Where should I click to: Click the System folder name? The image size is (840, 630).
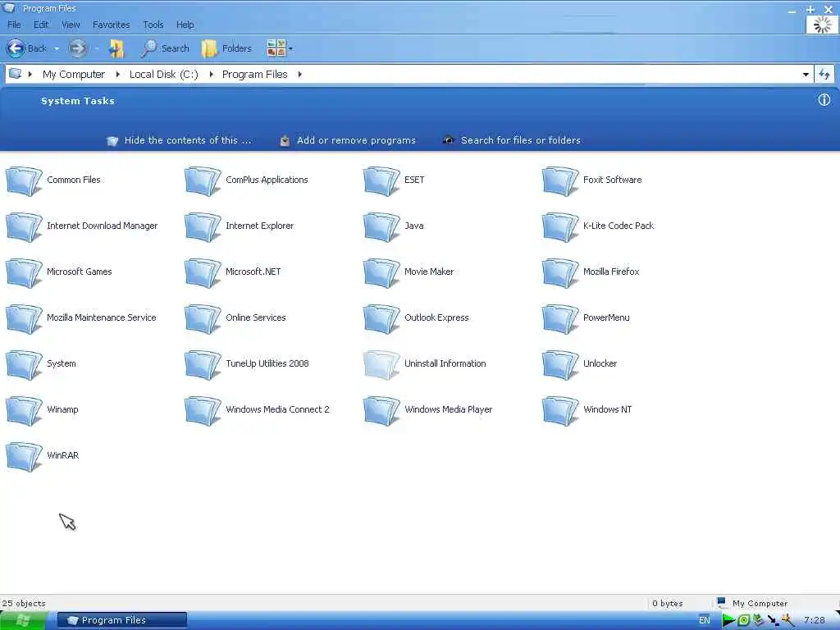click(62, 363)
